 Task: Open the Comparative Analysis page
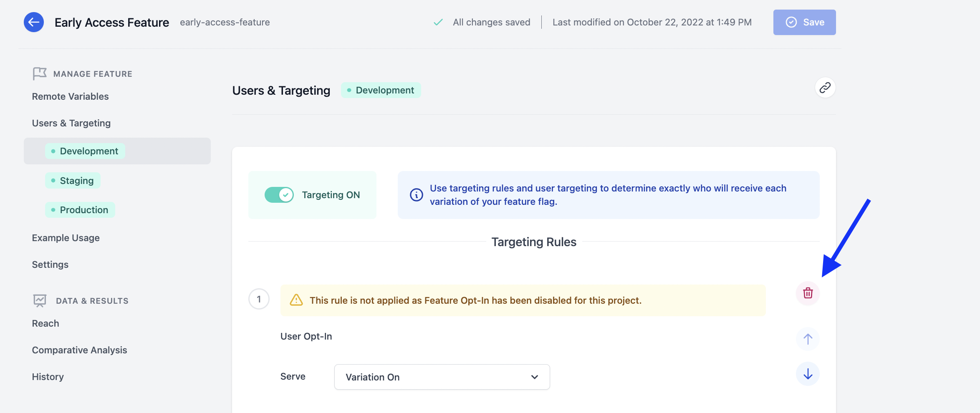(79, 350)
